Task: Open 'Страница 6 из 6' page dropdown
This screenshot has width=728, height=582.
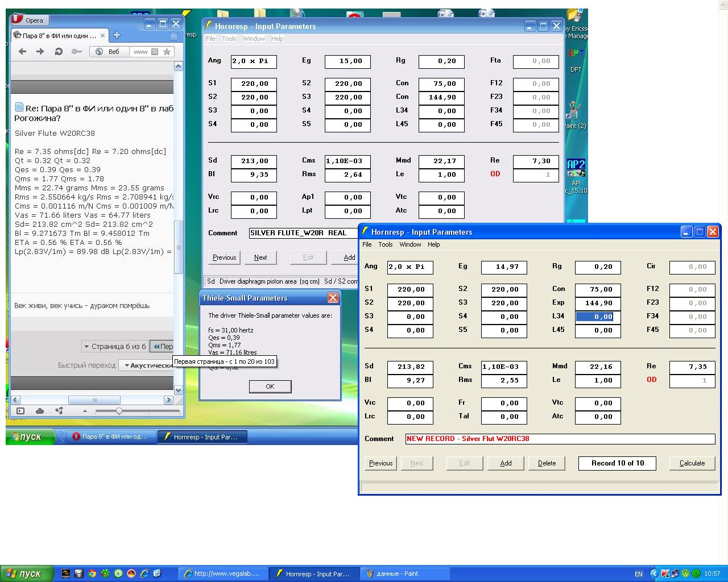Action: pyautogui.click(x=115, y=346)
